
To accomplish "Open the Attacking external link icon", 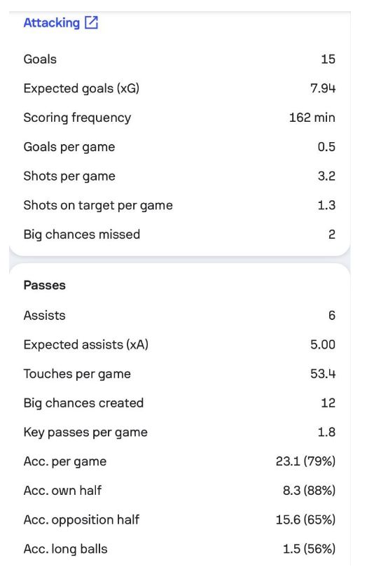I will [91, 22].
